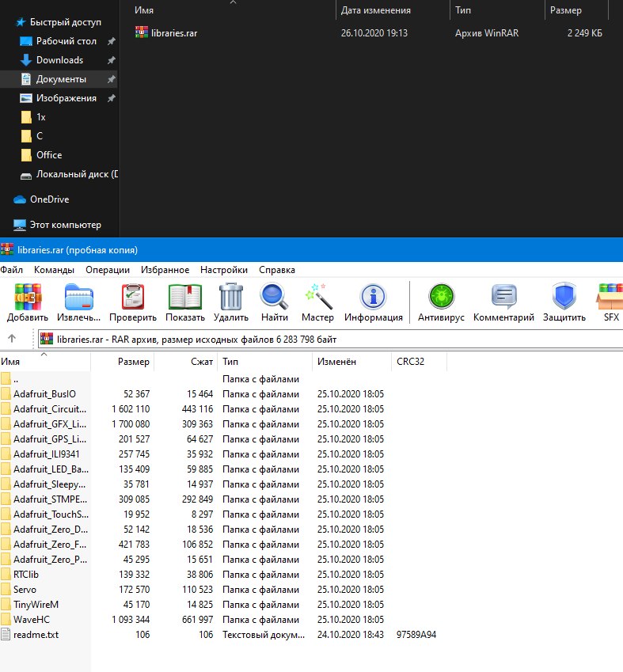Select the Adafruit_LED_Ba... folder row
623x672 pixels.
(223, 469)
